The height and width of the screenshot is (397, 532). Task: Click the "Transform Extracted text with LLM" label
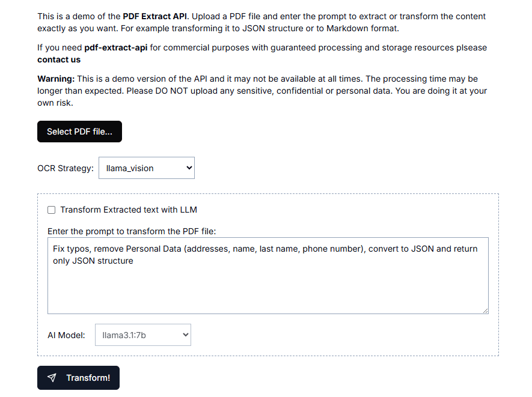[x=129, y=210]
